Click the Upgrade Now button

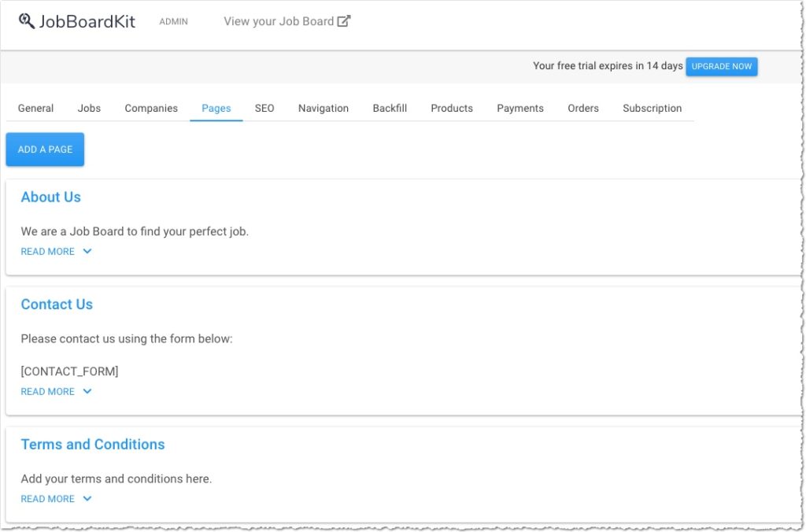[x=722, y=67]
